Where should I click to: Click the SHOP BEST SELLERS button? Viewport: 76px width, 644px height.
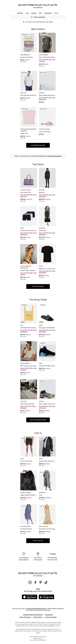(x=38, y=145)
